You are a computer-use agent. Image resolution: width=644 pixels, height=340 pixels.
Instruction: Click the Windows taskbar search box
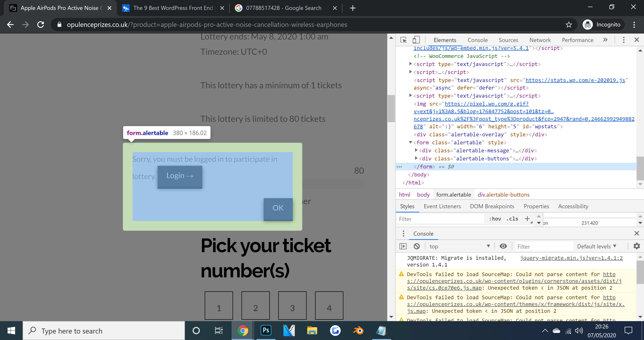(104, 331)
